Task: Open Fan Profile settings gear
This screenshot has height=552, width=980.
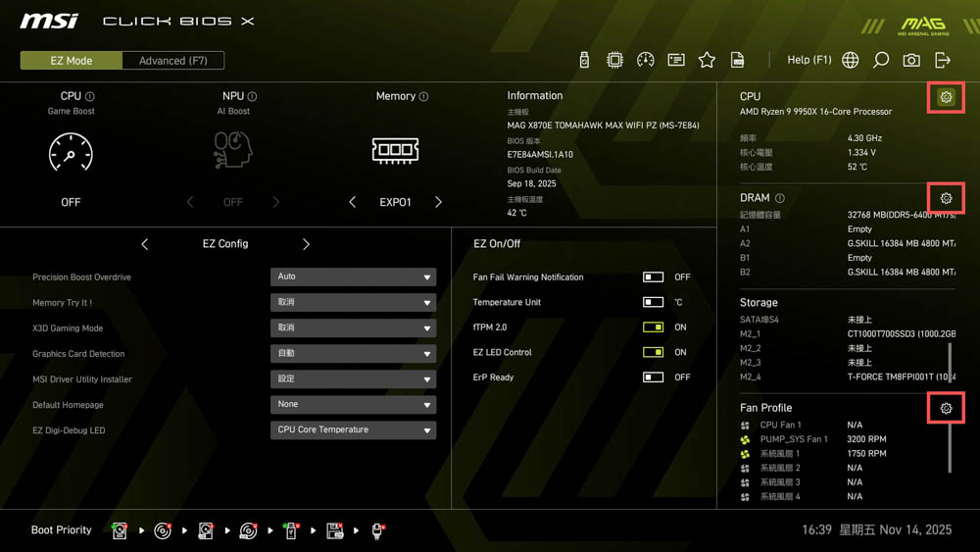Action: (x=946, y=408)
